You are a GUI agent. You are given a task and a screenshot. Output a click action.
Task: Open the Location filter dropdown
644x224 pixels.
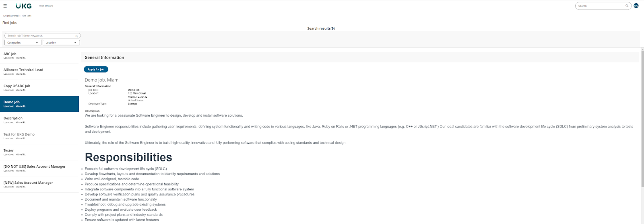(61, 43)
